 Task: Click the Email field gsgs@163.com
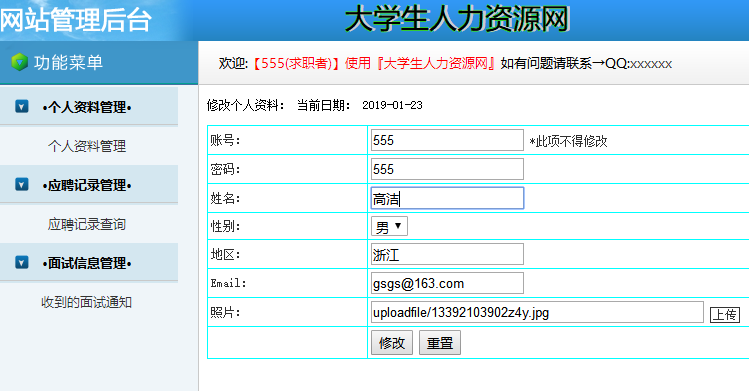point(447,283)
